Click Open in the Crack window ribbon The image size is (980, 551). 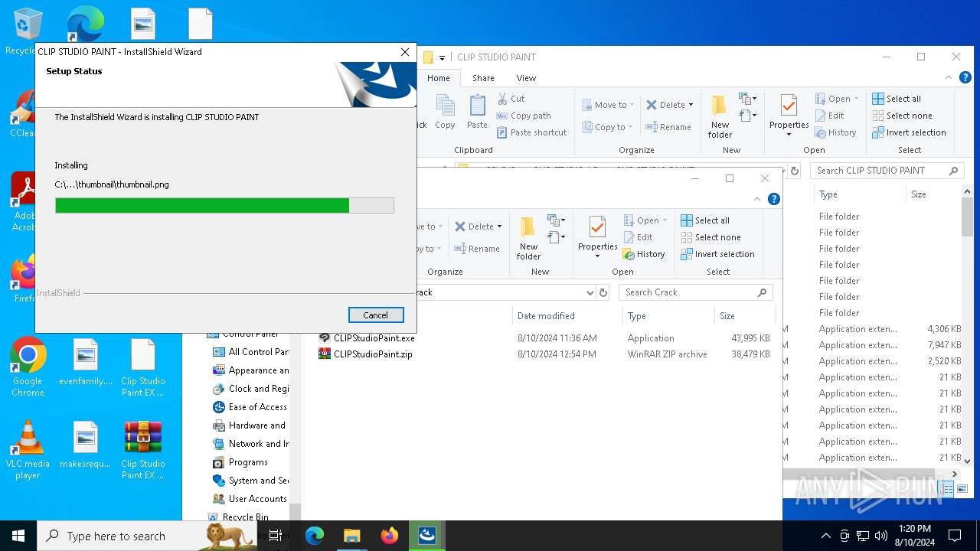tap(645, 220)
